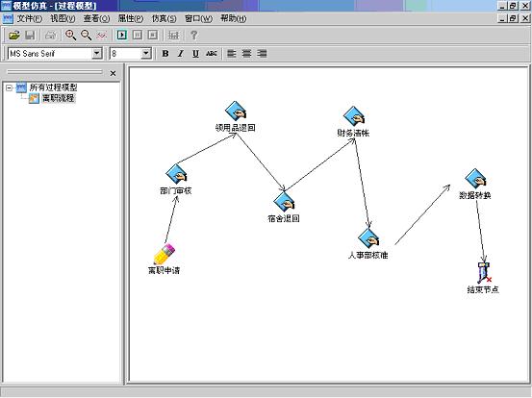This screenshot has height=398, width=532.
Task: Click the zoom out magnifier icon
Action: pyautogui.click(x=87, y=35)
